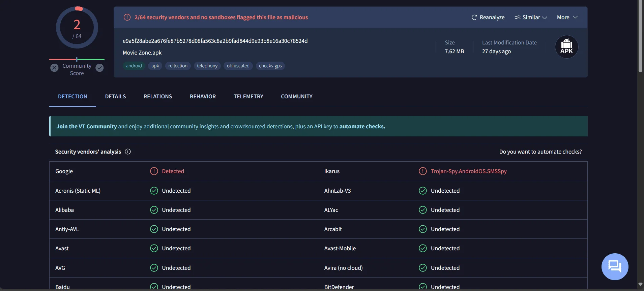Click the Similar approximate-equal icon
Viewport: 644px width, 291px height.
pos(517,17)
